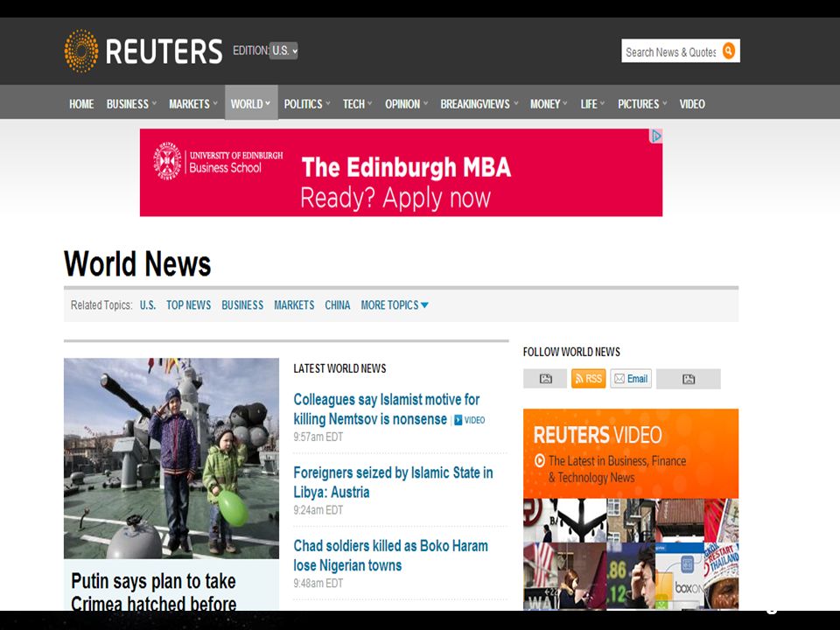Screen dimensions: 840x630
Task: Select the Business navigation label
Action: pos(128,104)
